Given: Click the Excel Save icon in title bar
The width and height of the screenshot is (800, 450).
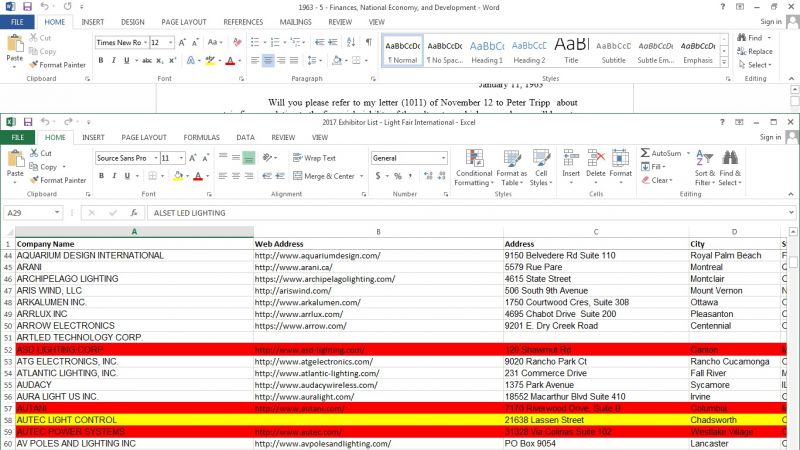Looking at the screenshot, I should (28, 122).
